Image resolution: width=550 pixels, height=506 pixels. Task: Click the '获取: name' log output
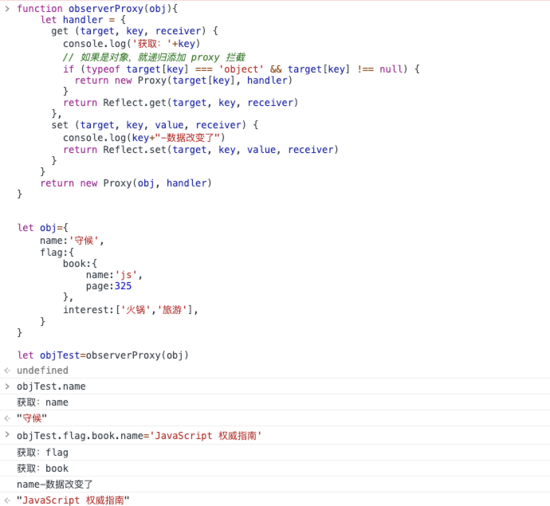[42, 402]
